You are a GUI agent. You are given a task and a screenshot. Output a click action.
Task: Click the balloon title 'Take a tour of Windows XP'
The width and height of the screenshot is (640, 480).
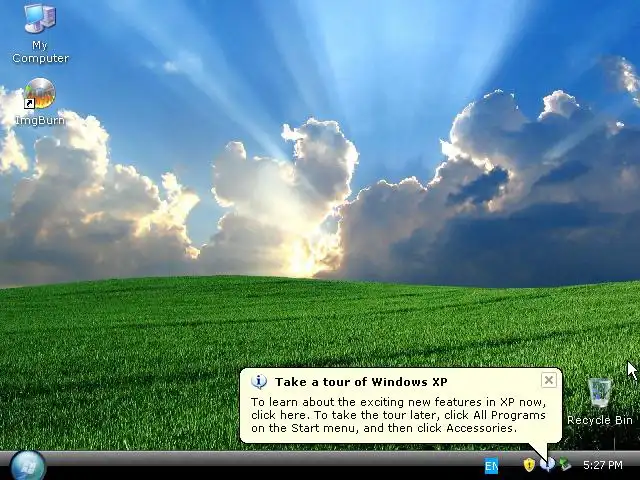point(361,382)
